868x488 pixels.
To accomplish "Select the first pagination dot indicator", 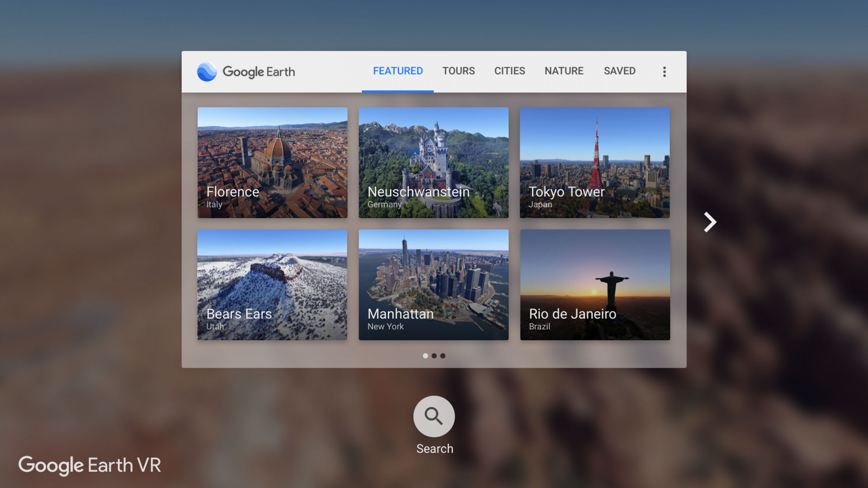I will pos(425,356).
